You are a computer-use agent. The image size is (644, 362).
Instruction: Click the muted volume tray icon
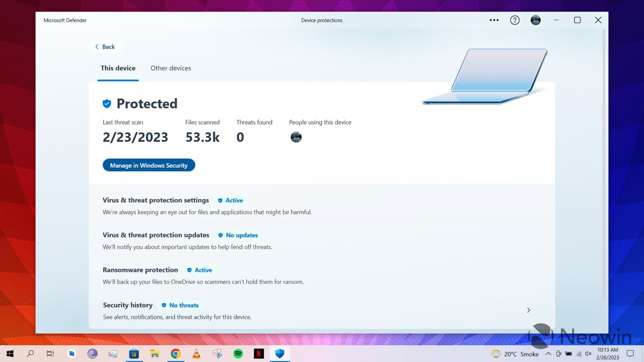click(x=588, y=354)
